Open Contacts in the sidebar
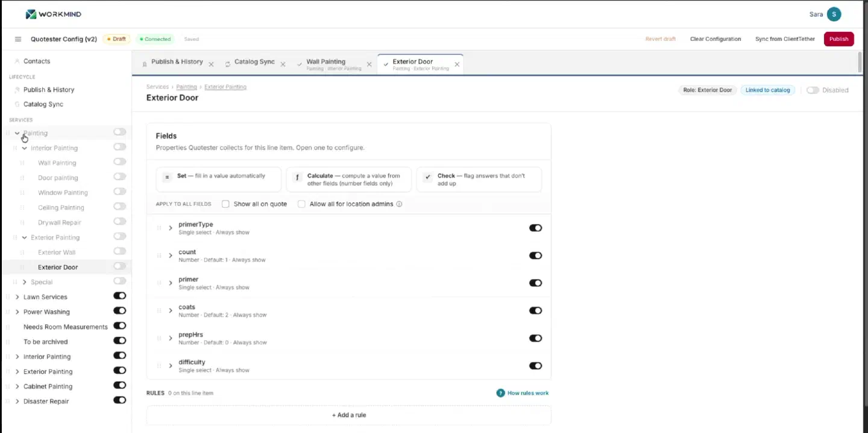Viewport: 868px width, 433px height. (37, 61)
